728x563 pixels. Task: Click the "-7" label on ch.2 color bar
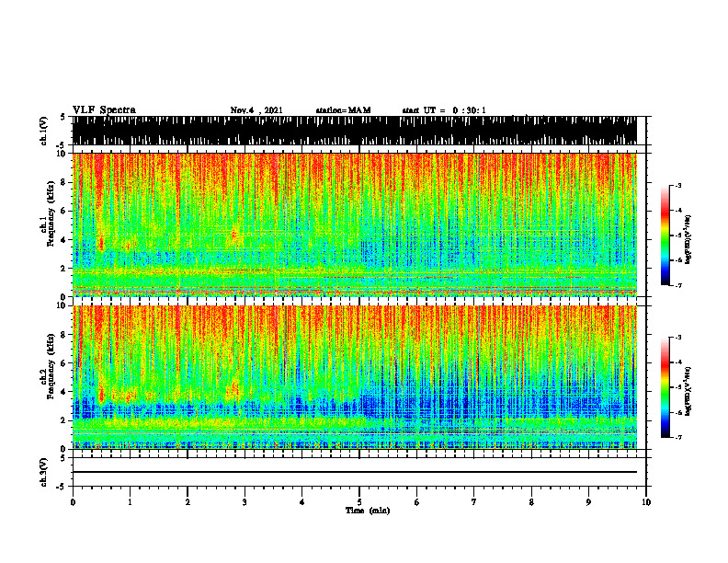677,437
